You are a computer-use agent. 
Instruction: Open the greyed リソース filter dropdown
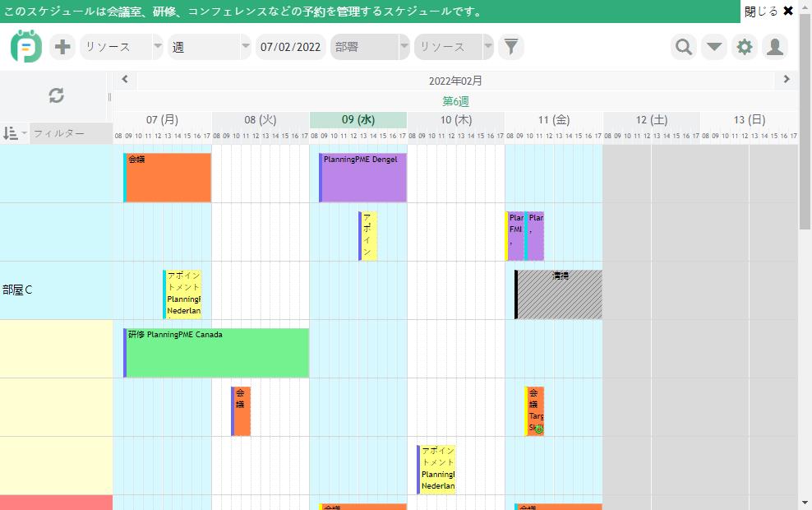point(454,47)
